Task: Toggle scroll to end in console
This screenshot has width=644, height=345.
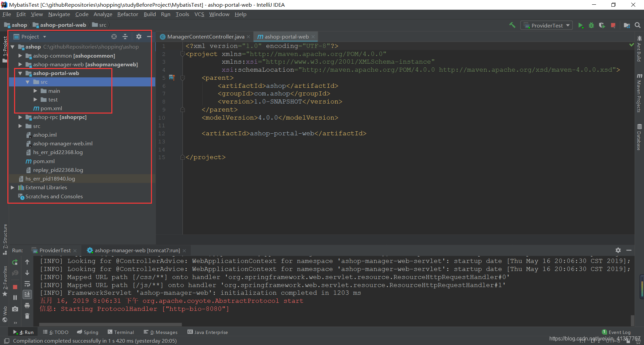Action: click(x=27, y=294)
